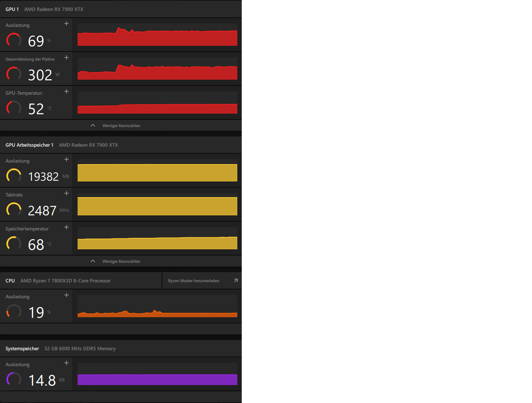532x403 pixels.
Task: Click plus icon for GPU memory Auslastung
Action: [x=66, y=160]
